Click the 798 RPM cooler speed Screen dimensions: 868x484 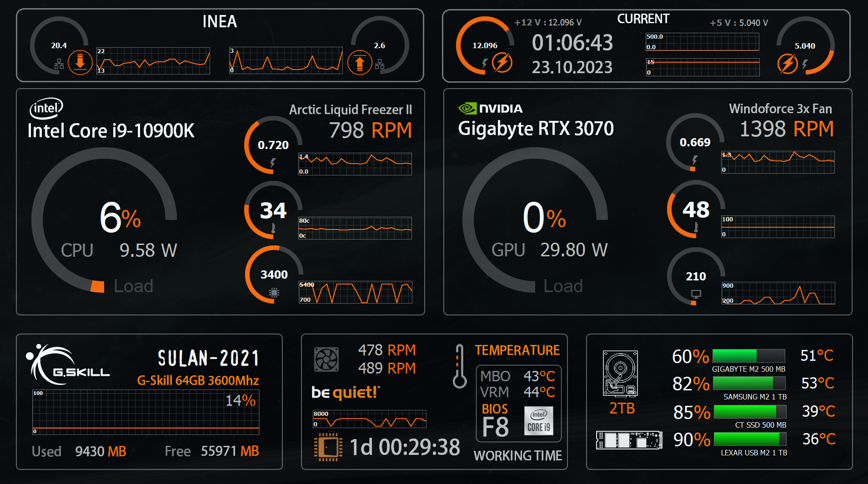tap(370, 130)
